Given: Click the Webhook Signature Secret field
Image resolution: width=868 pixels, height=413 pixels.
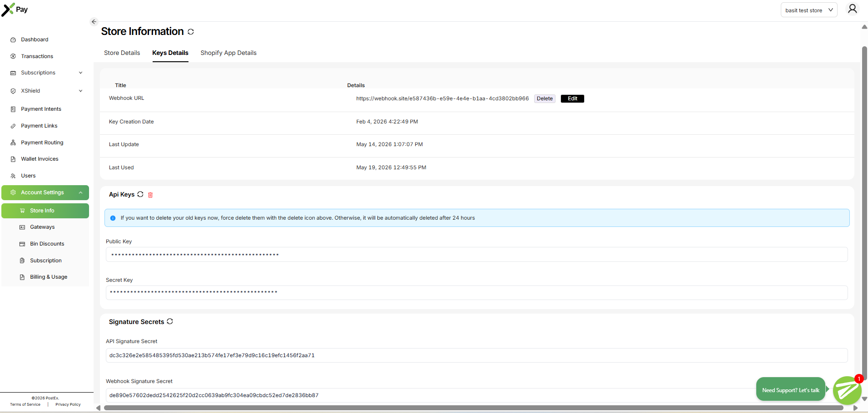Looking at the screenshot, I should (x=476, y=395).
